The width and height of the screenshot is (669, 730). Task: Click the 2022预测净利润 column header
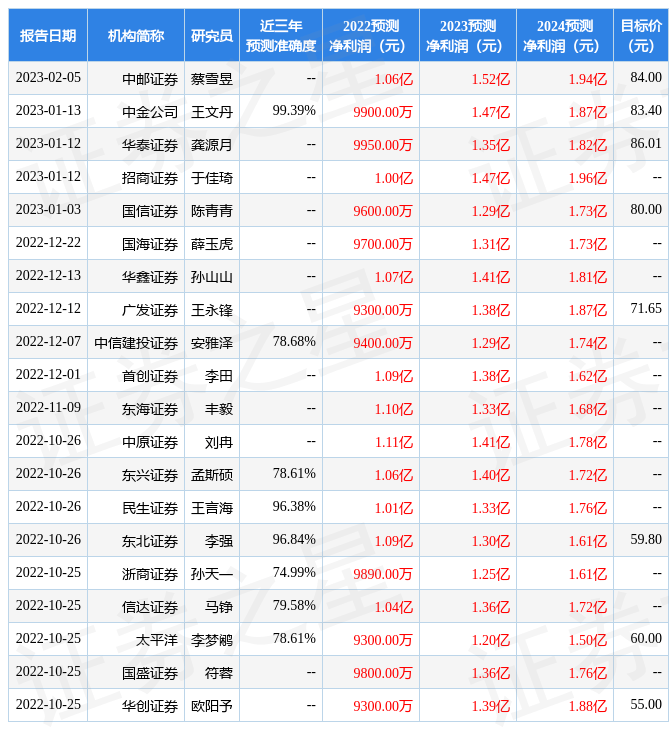tap(370, 36)
